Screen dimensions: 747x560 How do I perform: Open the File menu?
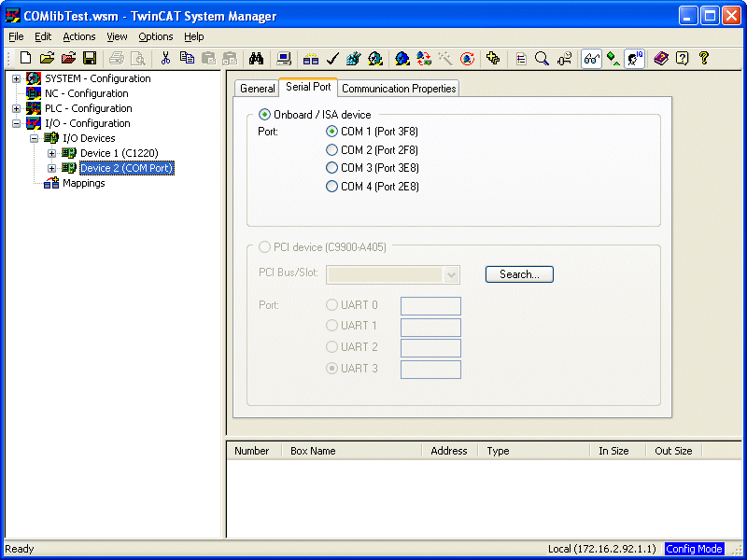[x=16, y=36]
